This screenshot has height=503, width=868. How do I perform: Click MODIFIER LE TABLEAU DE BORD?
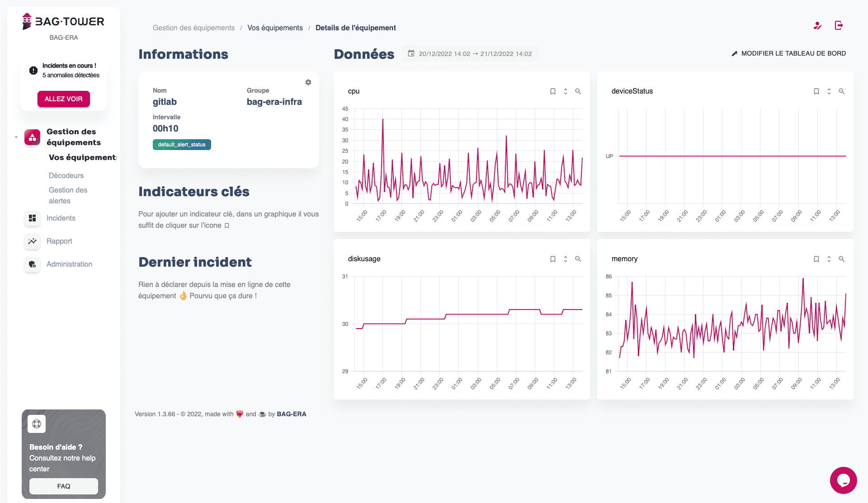click(788, 53)
